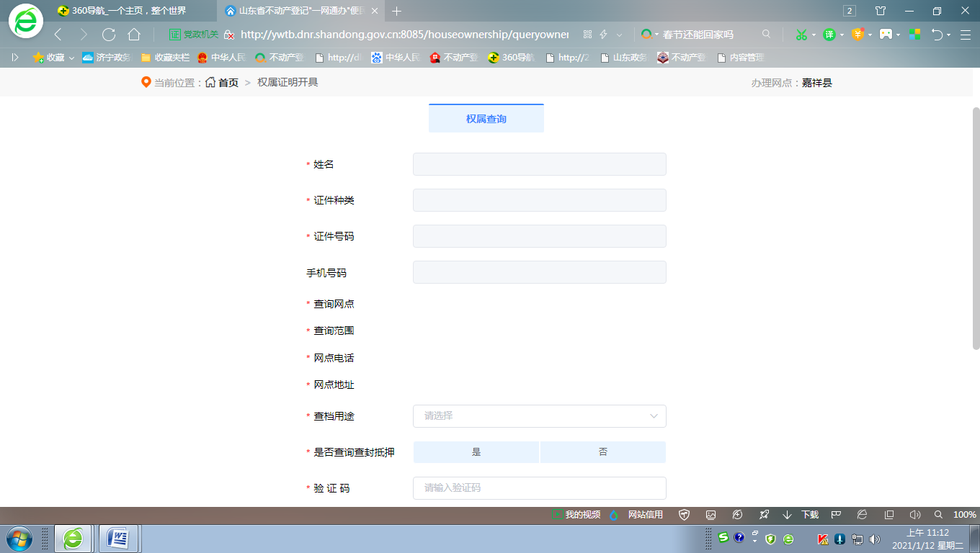
Task: Select 否 for 是否查询查封抵押
Action: (x=603, y=452)
